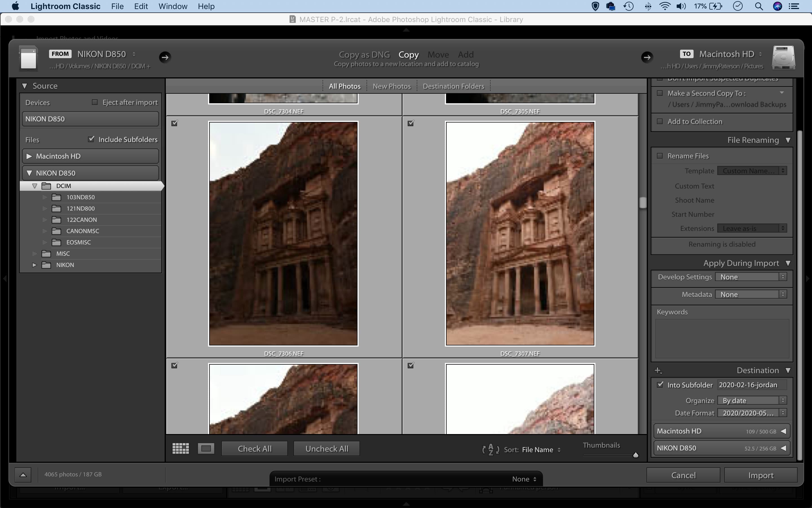812x508 pixels.
Task: Open Wi-Fi status menu
Action: 665,6
